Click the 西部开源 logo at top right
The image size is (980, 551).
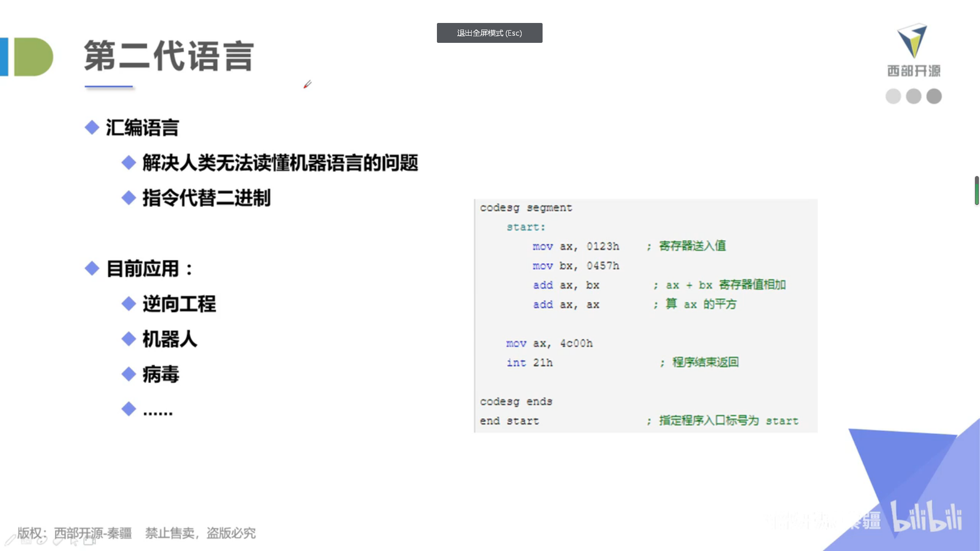pos(913,50)
